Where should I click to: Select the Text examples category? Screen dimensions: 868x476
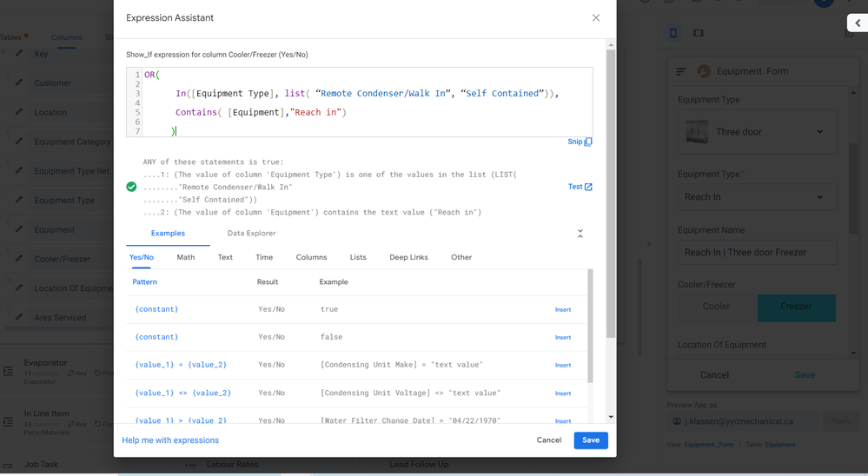[x=225, y=257]
